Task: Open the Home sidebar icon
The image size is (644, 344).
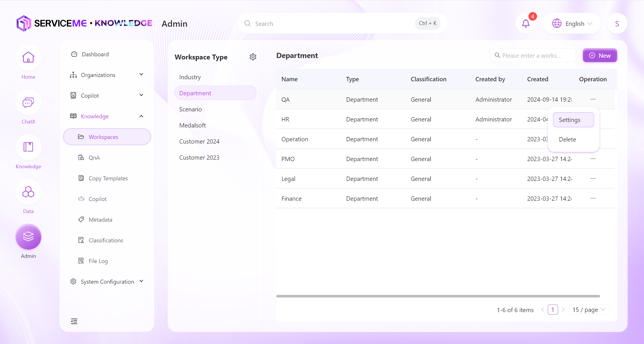Action: (x=28, y=58)
